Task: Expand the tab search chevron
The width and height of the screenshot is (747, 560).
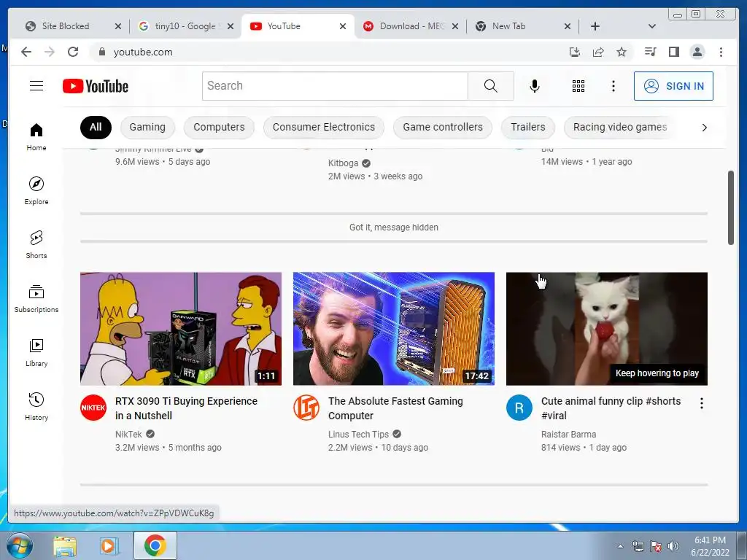Action: [652, 26]
